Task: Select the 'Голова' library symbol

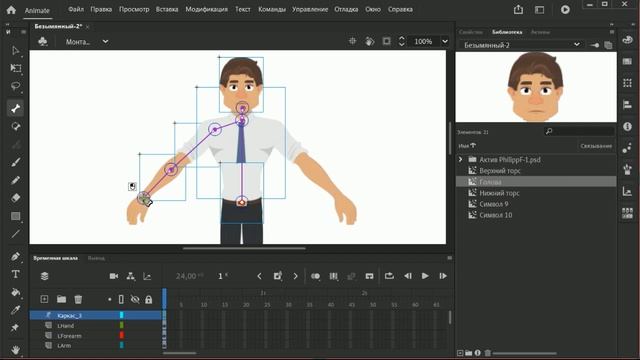Action: tap(536, 182)
